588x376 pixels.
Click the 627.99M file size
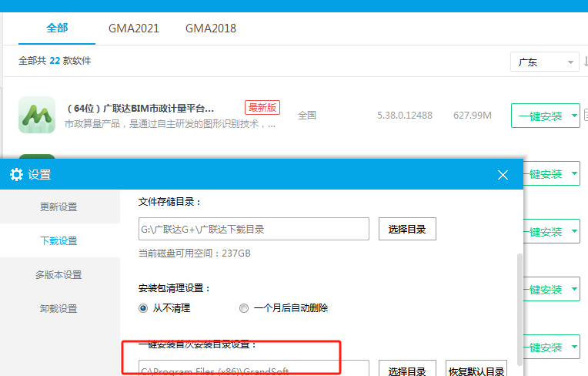[472, 116]
